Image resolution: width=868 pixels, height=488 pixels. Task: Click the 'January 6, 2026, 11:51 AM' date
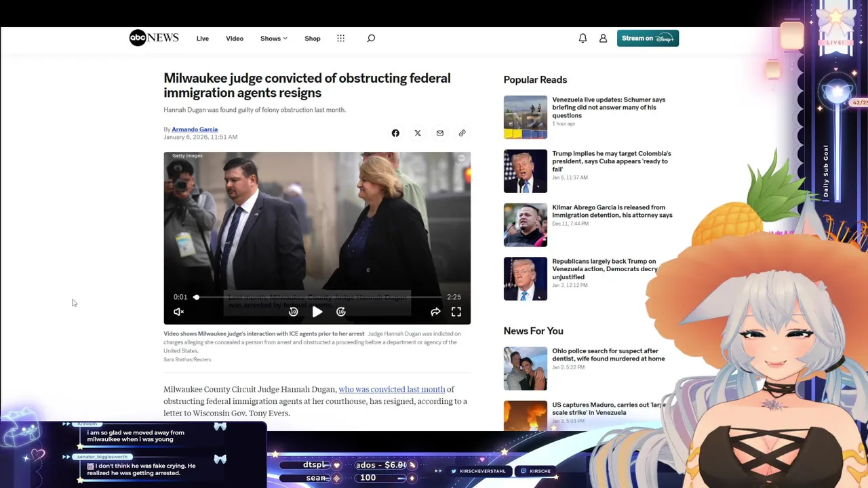point(200,137)
